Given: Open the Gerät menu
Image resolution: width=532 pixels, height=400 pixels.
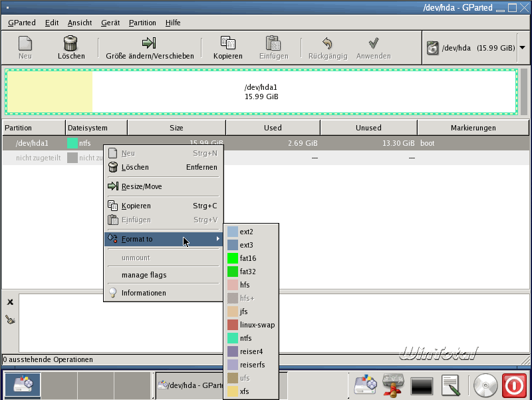Looking at the screenshot, I should 110,23.
